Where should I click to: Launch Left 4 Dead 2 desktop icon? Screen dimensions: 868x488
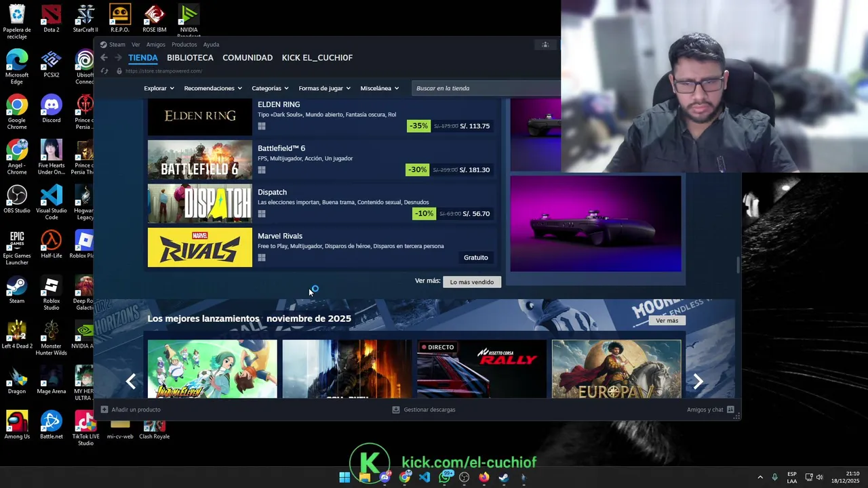coord(17,335)
